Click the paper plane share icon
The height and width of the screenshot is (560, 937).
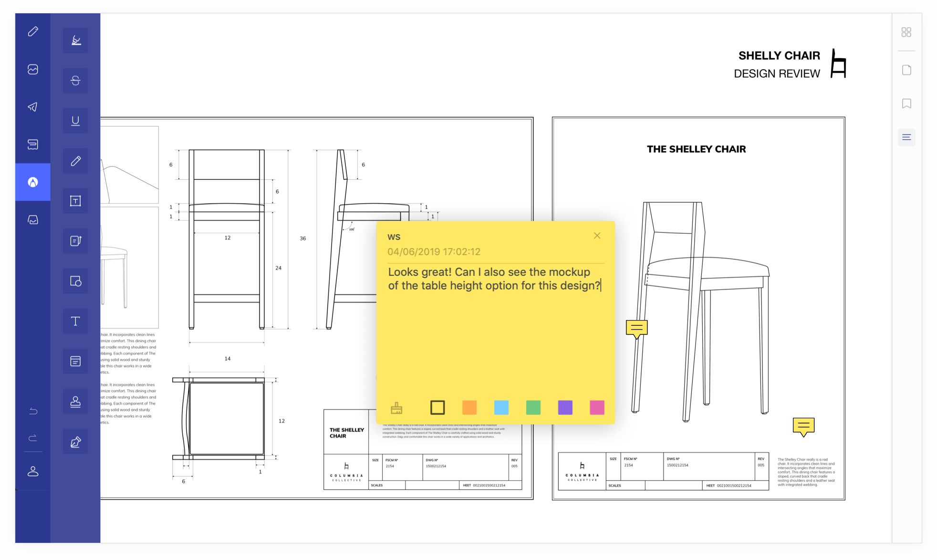pos(32,107)
